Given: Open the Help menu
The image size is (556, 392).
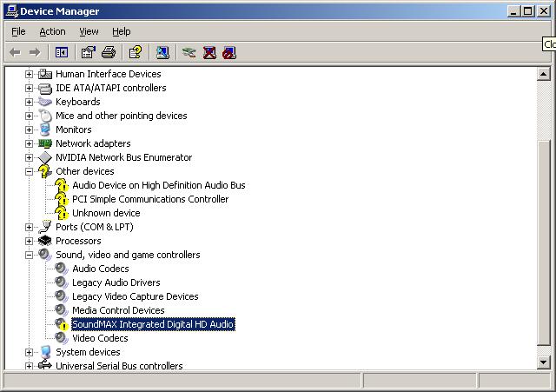Looking at the screenshot, I should 122,31.
